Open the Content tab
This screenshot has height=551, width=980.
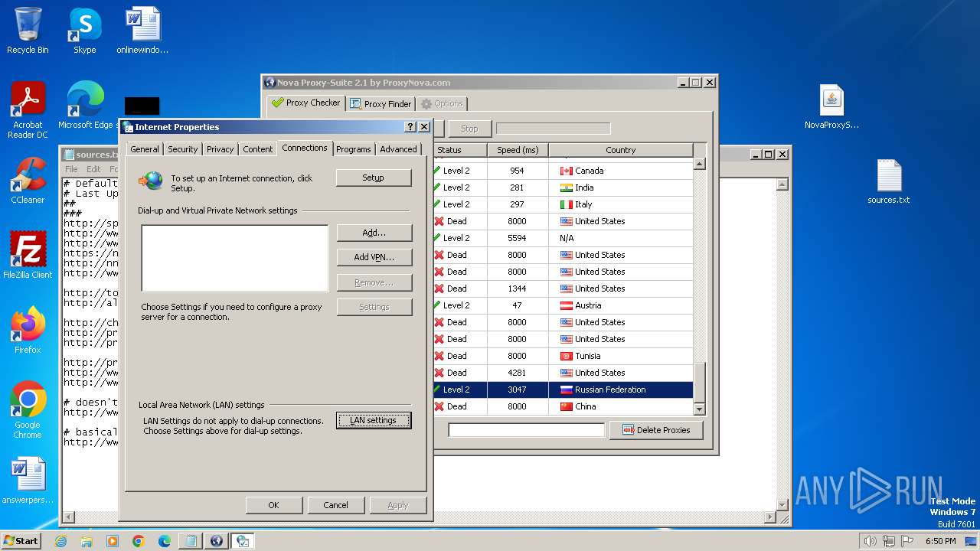258,149
